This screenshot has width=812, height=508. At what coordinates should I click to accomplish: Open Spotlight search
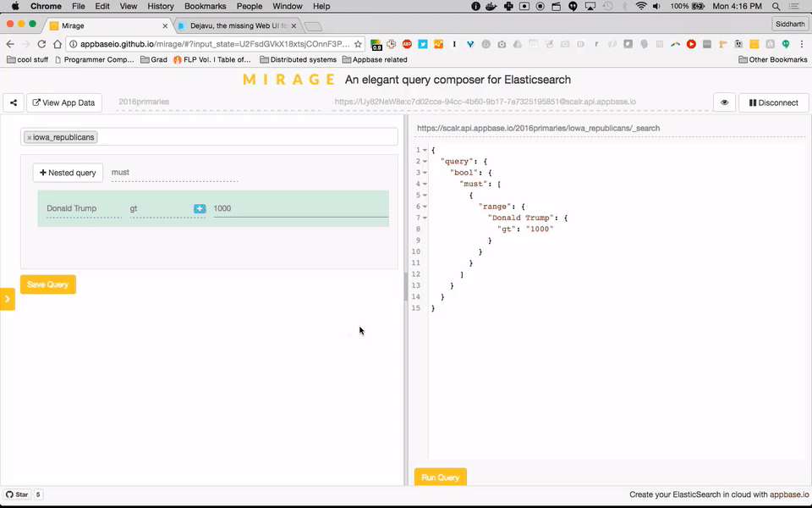(x=776, y=6)
